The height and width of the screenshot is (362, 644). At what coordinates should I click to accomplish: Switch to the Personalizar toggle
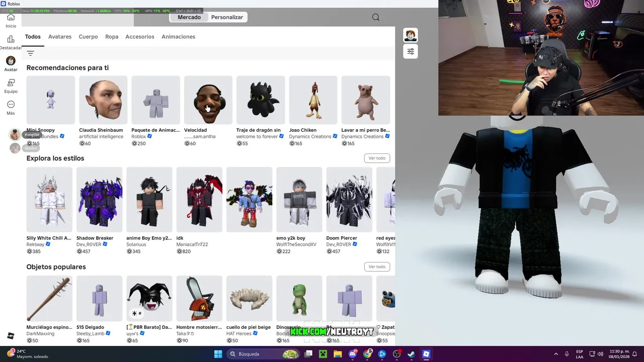click(x=227, y=17)
